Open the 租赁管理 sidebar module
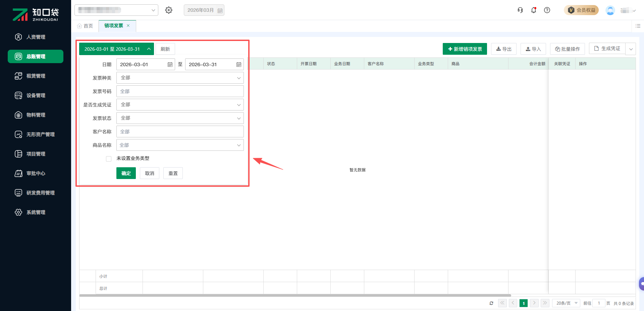Screen dimensions: 644x311 pos(35,76)
